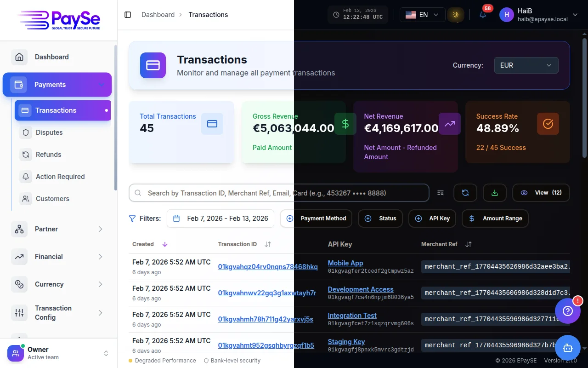Image resolution: width=588 pixels, height=368 pixels.
Task: Open Disputes in the sidebar
Action: [63, 132]
